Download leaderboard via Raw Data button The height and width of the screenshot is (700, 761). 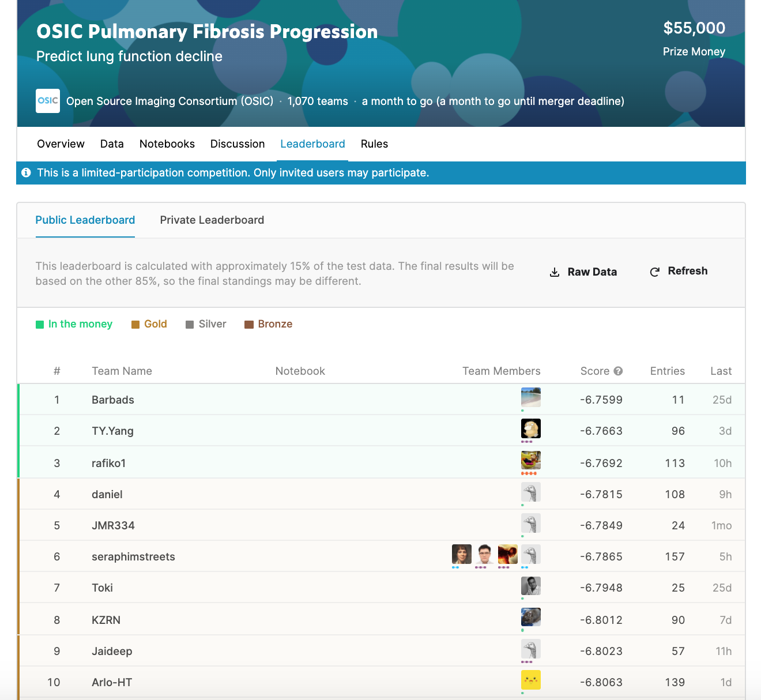pos(583,272)
